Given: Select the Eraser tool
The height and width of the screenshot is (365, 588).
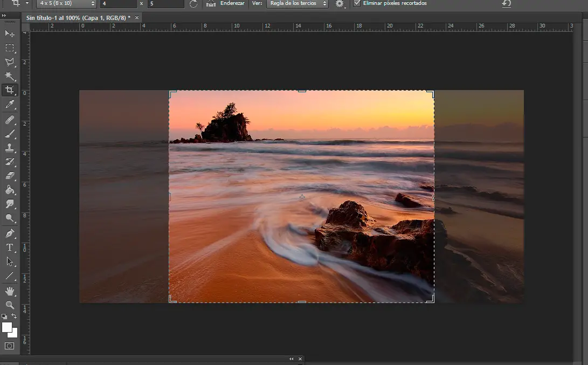Looking at the screenshot, I should pos(10,176).
